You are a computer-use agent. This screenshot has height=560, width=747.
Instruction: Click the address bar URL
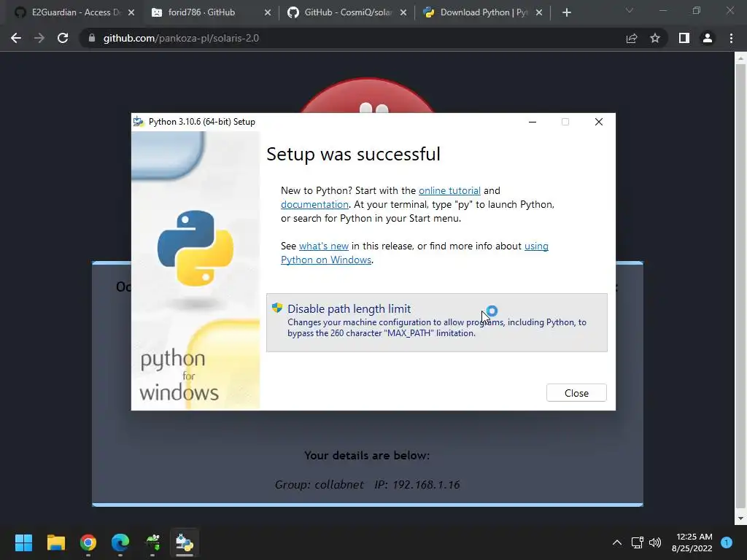(181, 38)
